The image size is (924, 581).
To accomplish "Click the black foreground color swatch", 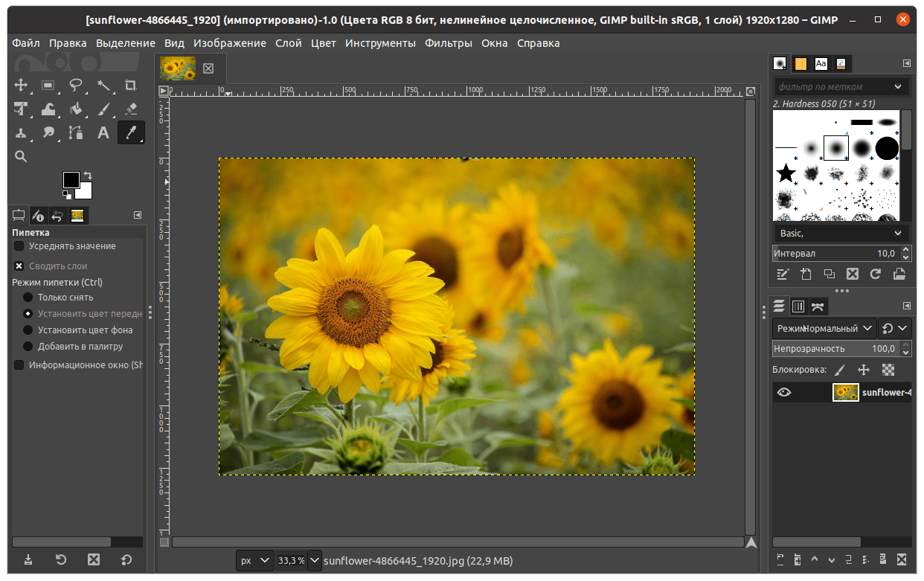I will pyautogui.click(x=71, y=180).
